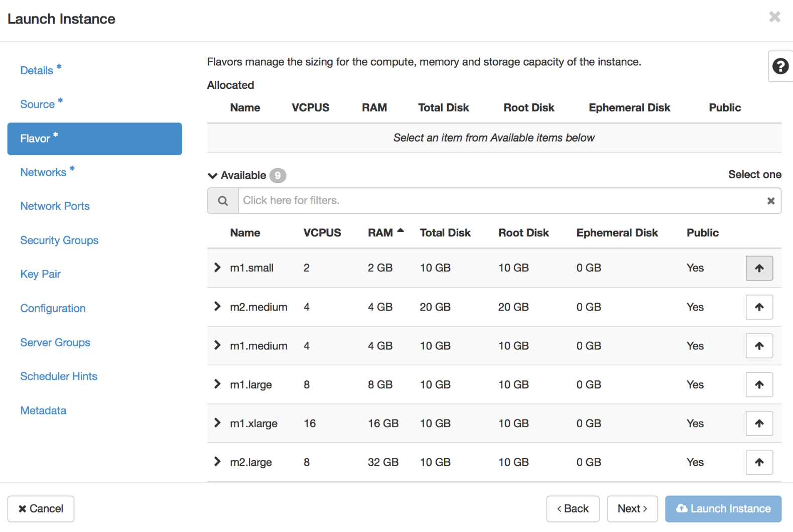The height and width of the screenshot is (532, 793).
Task: Click the Launch Instance button
Action: [x=723, y=509]
